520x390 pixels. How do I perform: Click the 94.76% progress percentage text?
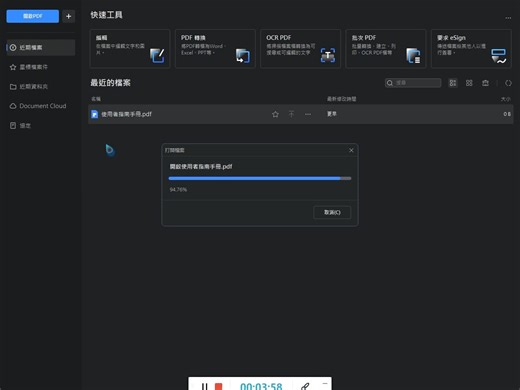(178, 190)
